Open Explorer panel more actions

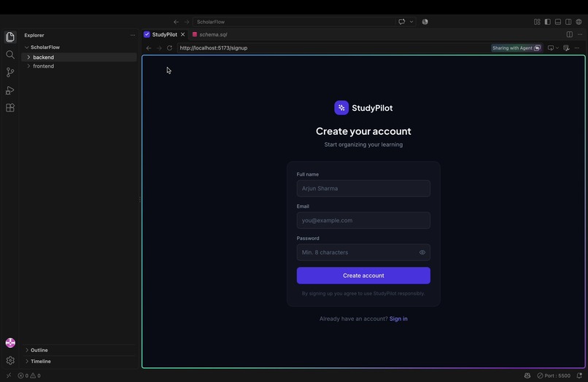point(133,35)
